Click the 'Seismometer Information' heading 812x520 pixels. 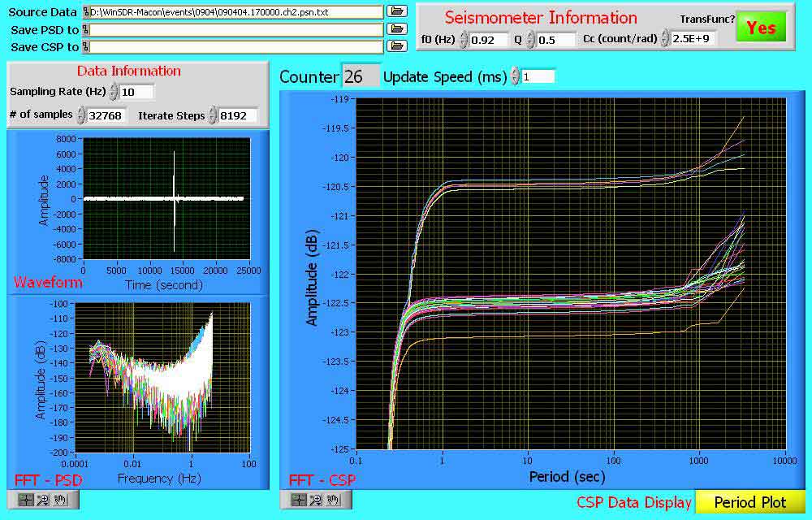point(541,18)
